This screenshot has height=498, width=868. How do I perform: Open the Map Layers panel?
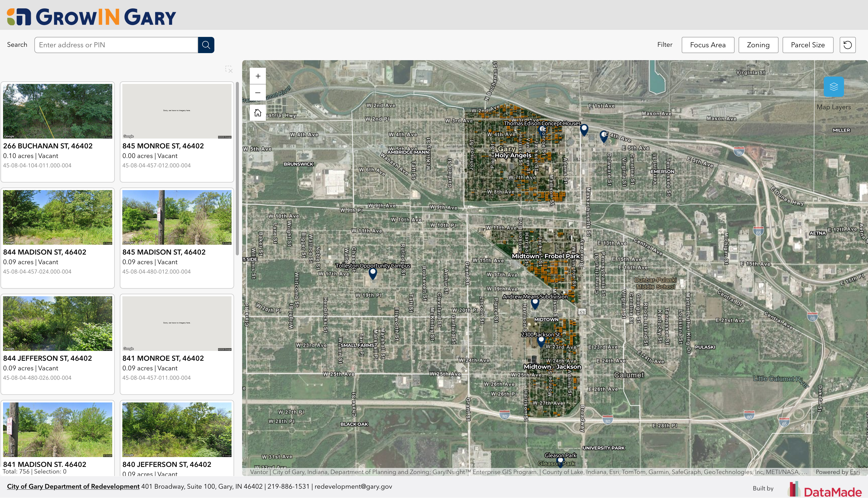tap(833, 87)
